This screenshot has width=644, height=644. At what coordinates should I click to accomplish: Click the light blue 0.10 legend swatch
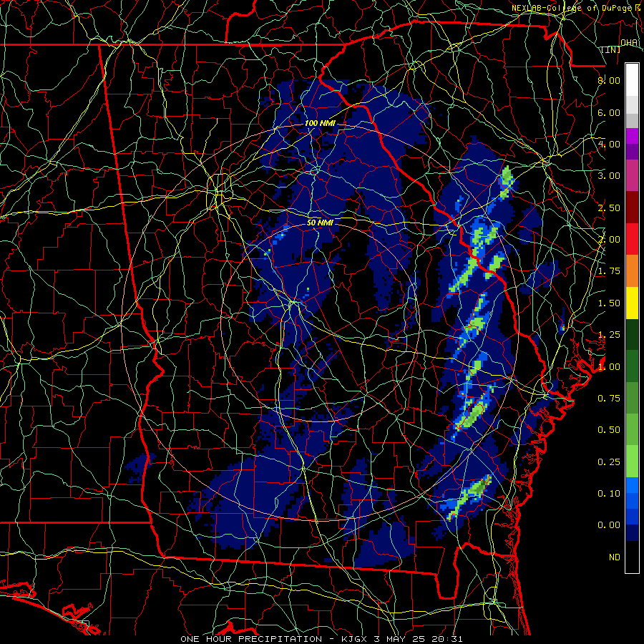(632, 485)
